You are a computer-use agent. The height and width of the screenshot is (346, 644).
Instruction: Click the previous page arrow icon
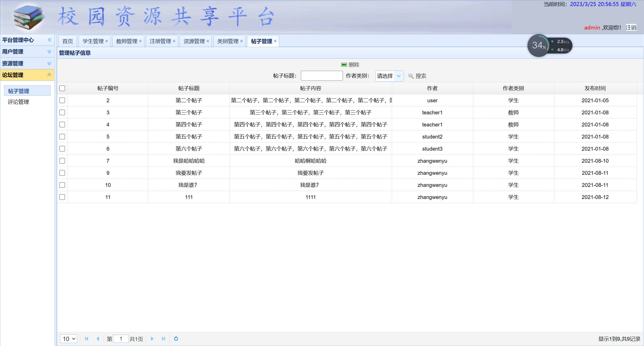(98, 339)
